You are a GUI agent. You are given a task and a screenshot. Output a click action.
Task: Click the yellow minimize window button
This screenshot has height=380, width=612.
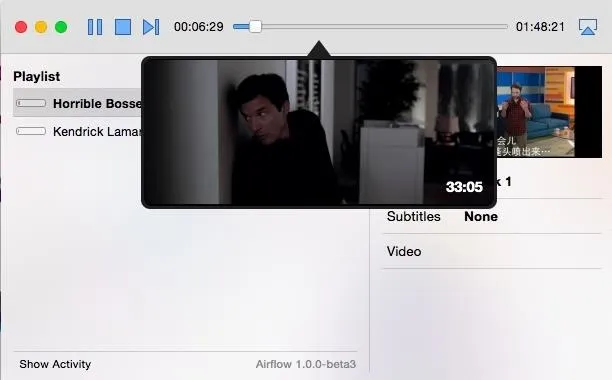point(41,27)
